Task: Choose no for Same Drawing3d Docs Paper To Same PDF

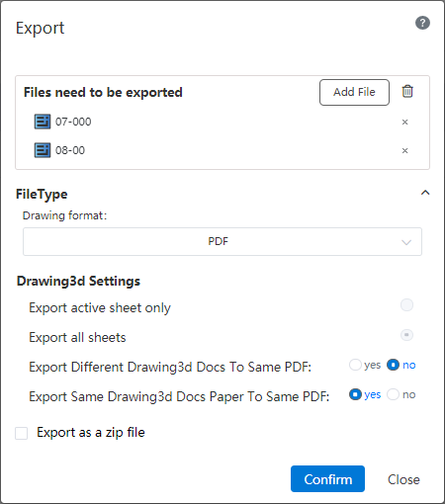Action: click(x=393, y=394)
